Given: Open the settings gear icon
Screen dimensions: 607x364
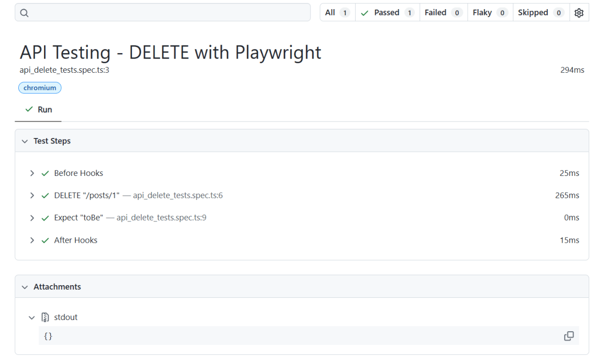Looking at the screenshot, I should (x=579, y=13).
